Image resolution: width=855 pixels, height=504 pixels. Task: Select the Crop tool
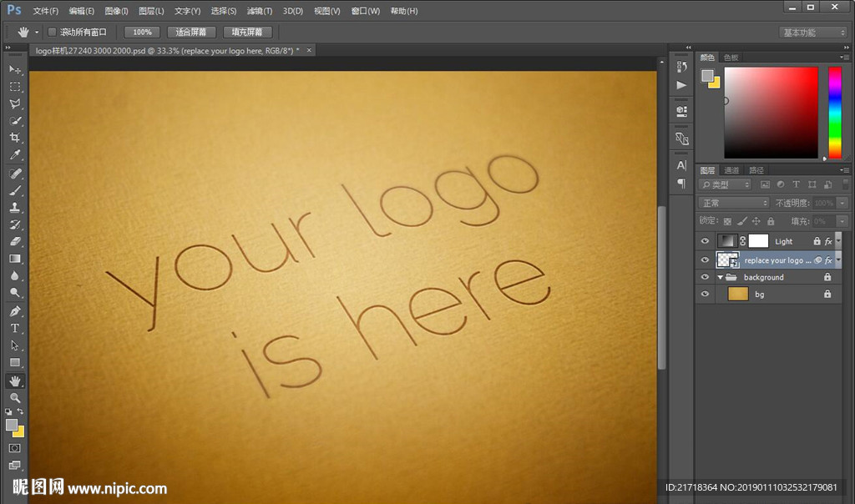click(15, 138)
